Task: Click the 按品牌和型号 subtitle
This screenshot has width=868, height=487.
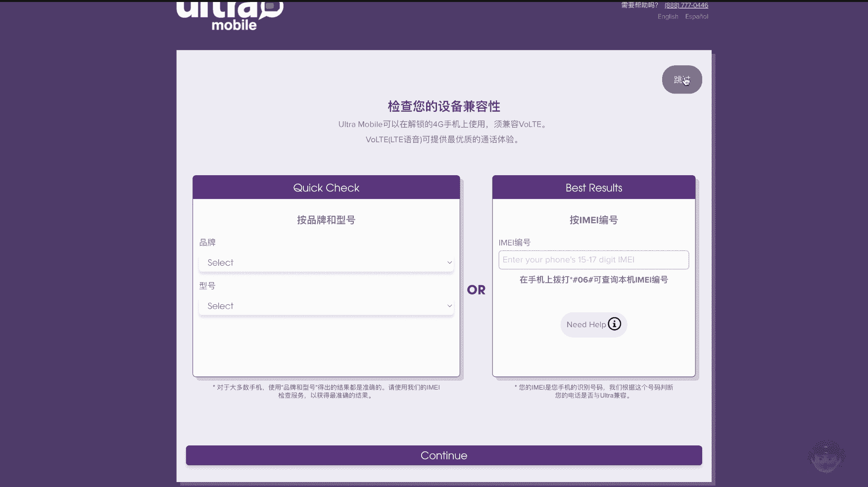Action: pyautogui.click(x=326, y=220)
